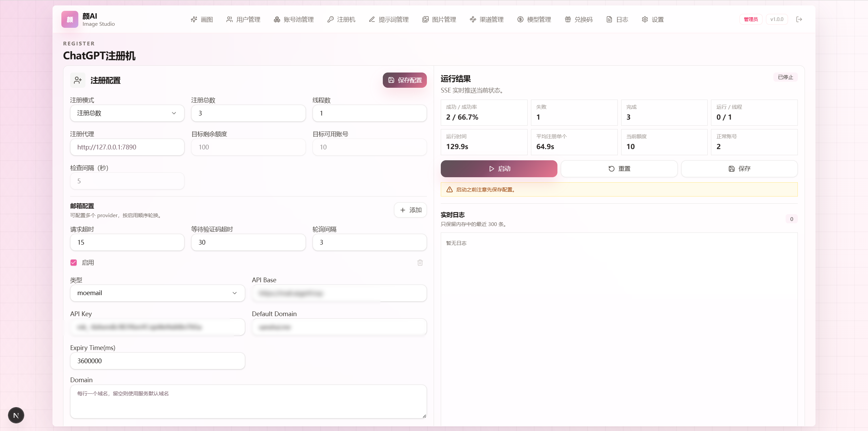The width and height of the screenshot is (868, 431).
Task: Click the 注册配置 user-plus icon
Action: pos(78,80)
